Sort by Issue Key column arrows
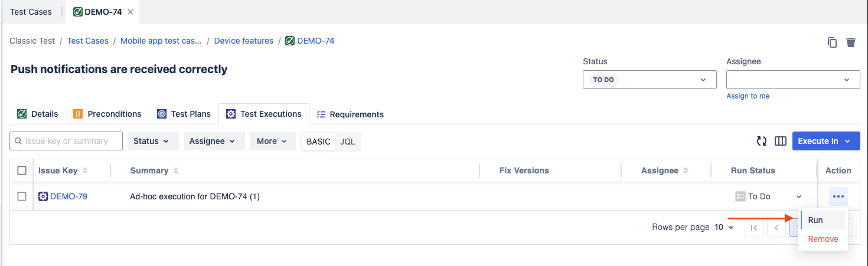This screenshot has height=266, width=868. tap(85, 170)
